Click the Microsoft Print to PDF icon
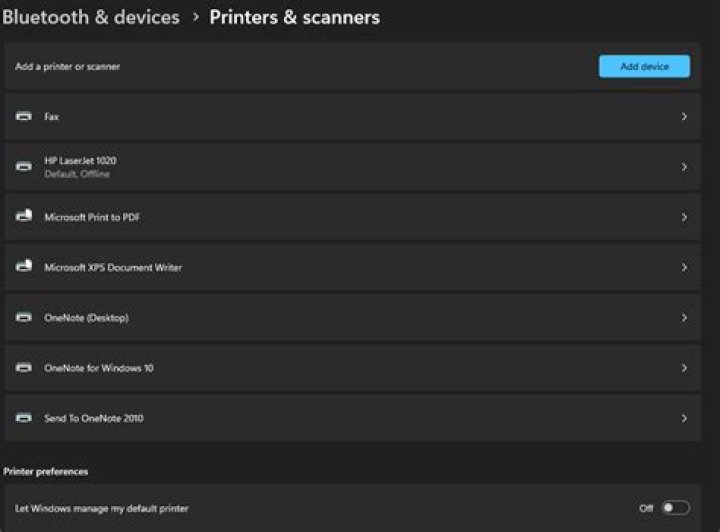Viewport: 720px width, 532px height. (x=24, y=216)
